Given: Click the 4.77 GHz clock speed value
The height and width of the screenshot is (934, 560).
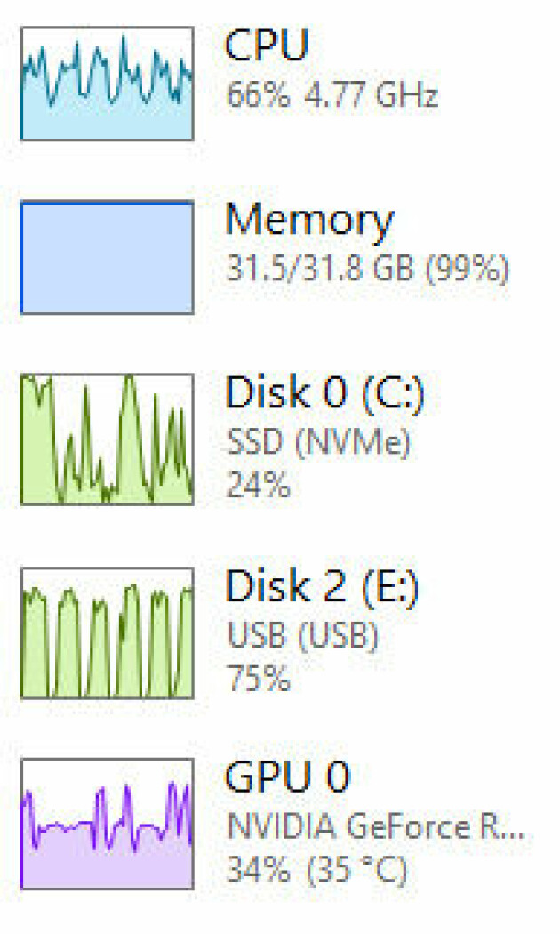Looking at the screenshot, I should [371, 94].
